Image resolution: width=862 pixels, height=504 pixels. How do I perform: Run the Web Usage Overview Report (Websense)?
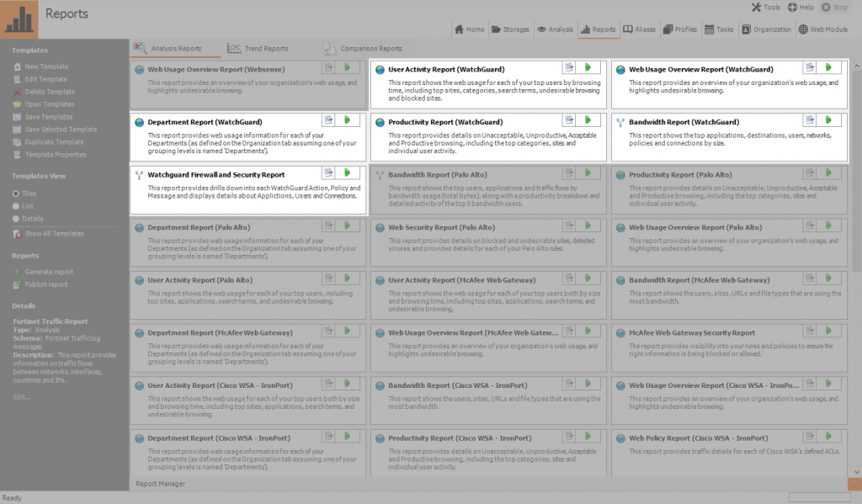[x=347, y=67]
